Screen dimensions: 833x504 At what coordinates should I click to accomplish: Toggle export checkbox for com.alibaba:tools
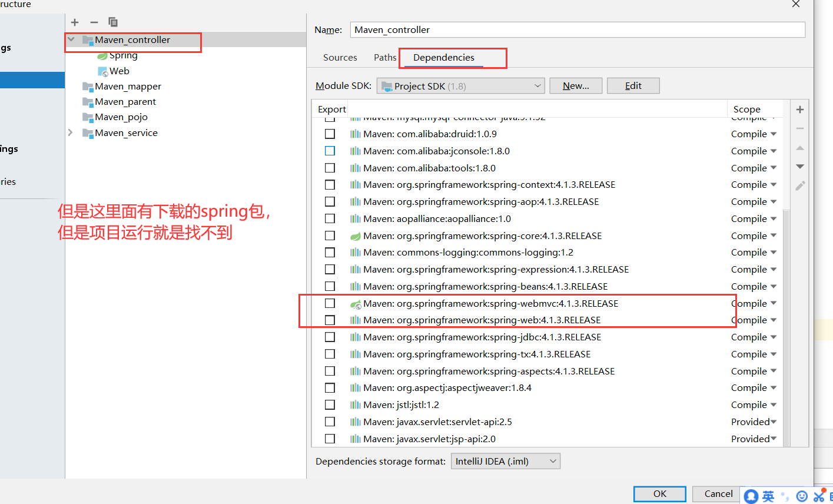tap(330, 168)
